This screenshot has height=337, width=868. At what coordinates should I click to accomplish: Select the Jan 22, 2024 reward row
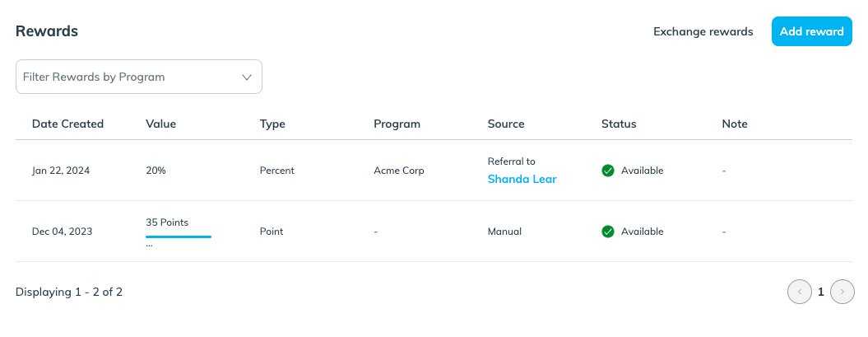[x=434, y=171]
